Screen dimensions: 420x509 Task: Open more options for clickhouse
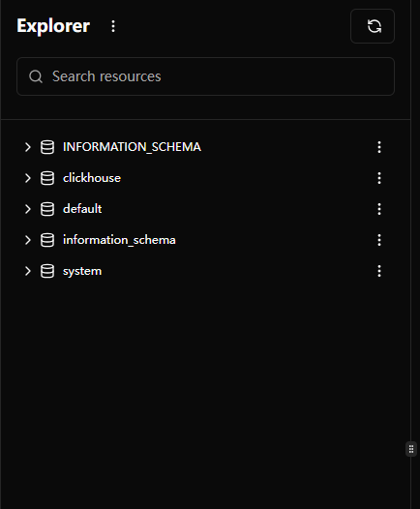click(379, 178)
